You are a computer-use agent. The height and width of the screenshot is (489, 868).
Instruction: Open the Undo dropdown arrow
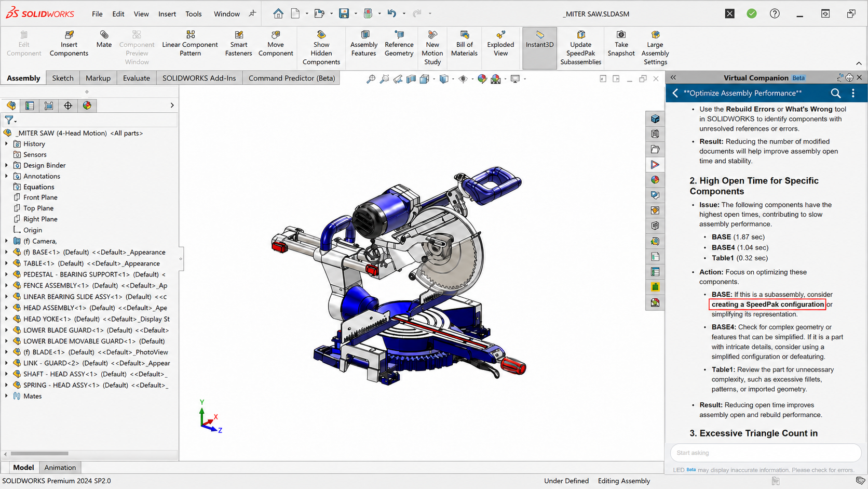(404, 14)
